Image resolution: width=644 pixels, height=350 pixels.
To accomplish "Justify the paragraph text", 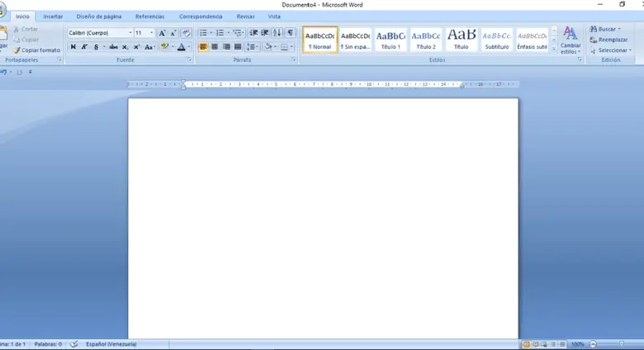I will tap(238, 47).
